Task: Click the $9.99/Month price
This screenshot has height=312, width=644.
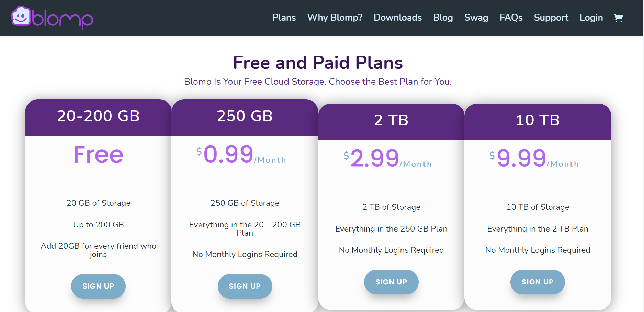Action: 534,159
